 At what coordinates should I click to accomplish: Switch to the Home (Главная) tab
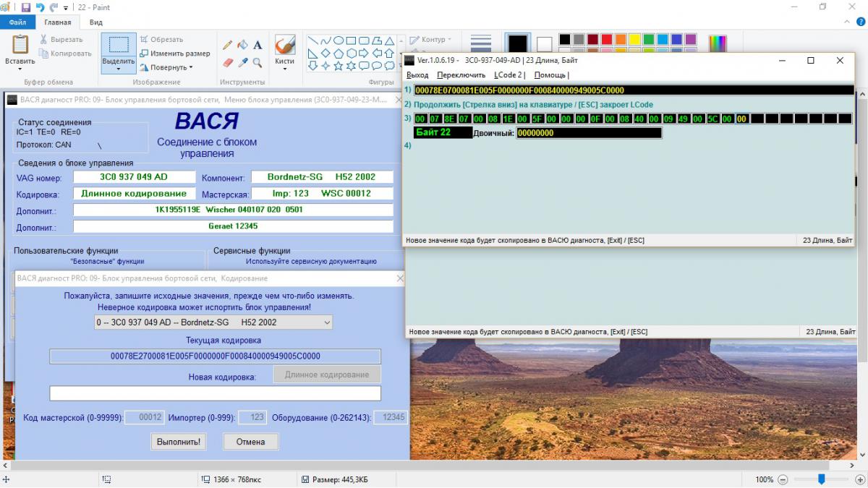click(x=58, y=22)
